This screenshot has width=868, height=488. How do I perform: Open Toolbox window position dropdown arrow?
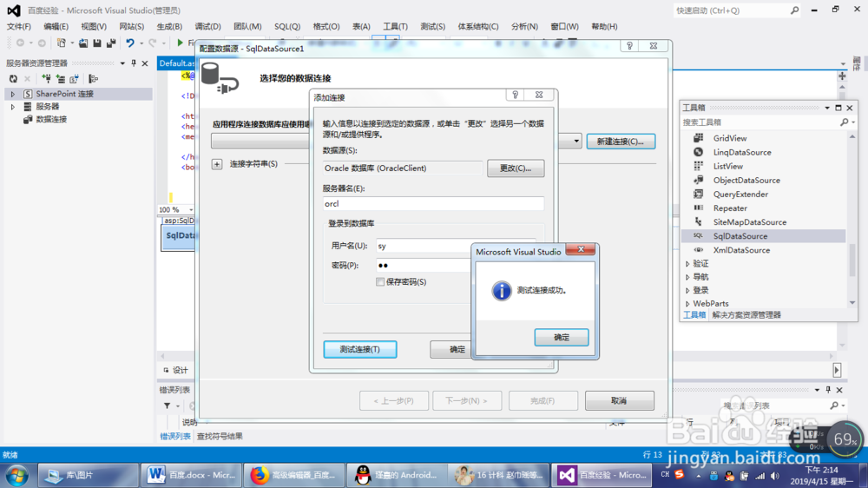[827, 108]
